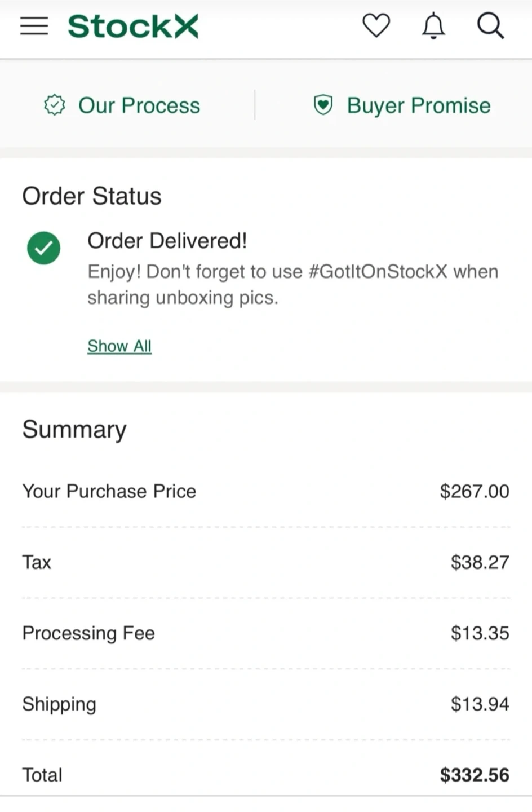
Task: Click the $13.94 shipping amount
Action: coord(480,704)
